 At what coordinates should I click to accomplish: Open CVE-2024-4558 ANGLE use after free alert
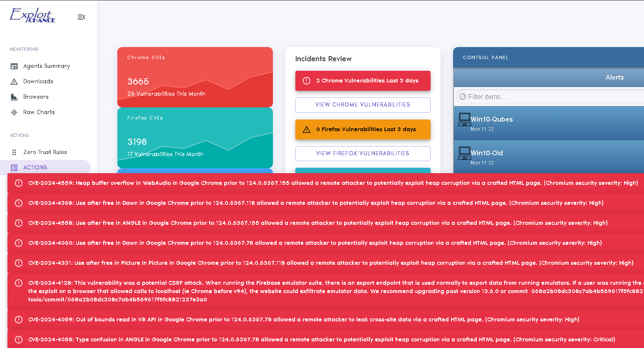point(326,223)
